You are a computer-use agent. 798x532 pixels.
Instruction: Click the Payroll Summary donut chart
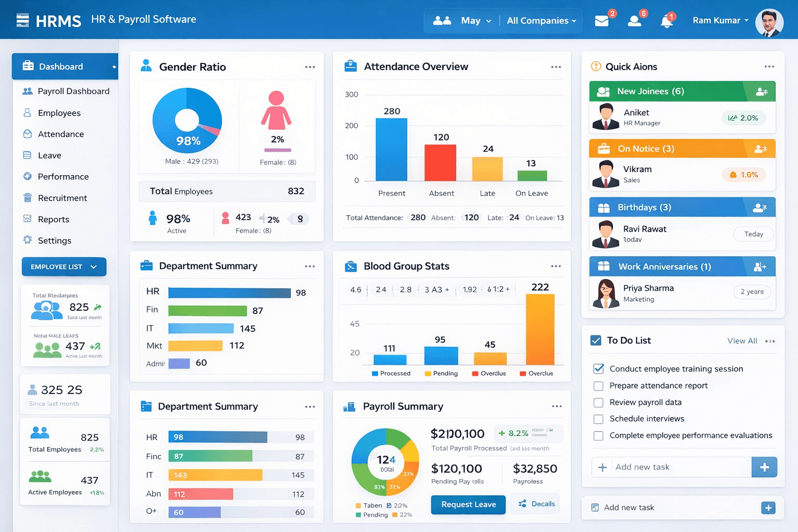[x=385, y=462]
